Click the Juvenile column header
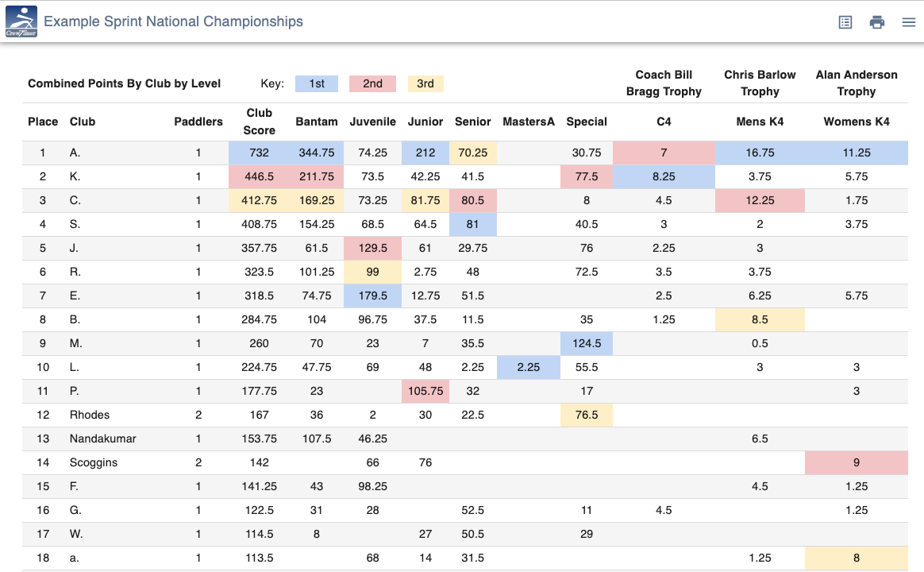This screenshot has width=924, height=572. point(372,122)
